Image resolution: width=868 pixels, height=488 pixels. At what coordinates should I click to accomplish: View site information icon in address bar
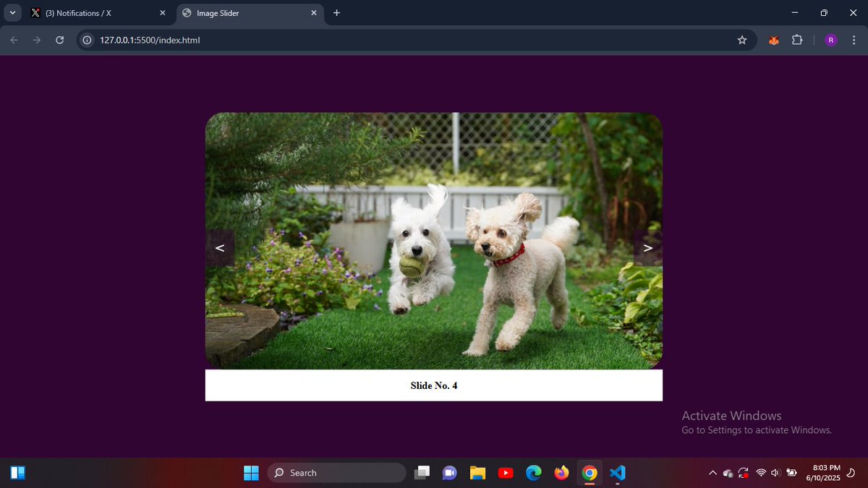87,40
